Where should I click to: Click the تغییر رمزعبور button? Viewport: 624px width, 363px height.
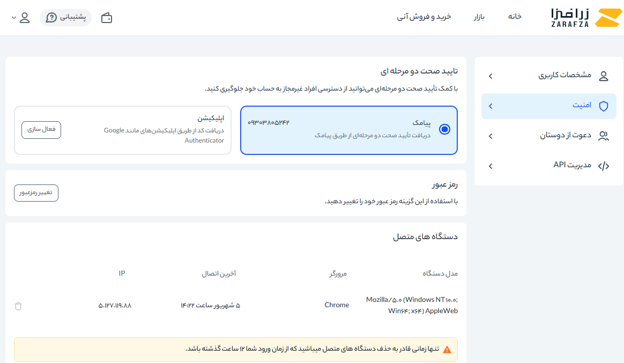[x=36, y=193]
